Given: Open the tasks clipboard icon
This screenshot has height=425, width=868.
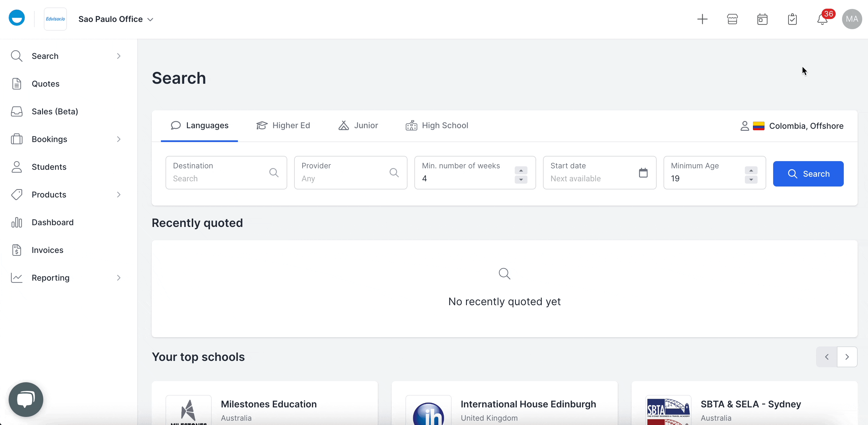Looking at the screenshot, I should [x=792, y=19].
